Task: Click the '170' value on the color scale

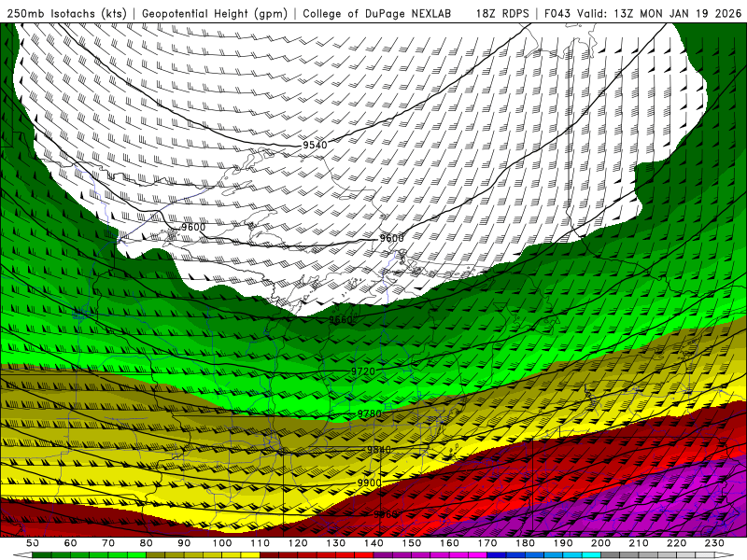Action: coord(487,543)
